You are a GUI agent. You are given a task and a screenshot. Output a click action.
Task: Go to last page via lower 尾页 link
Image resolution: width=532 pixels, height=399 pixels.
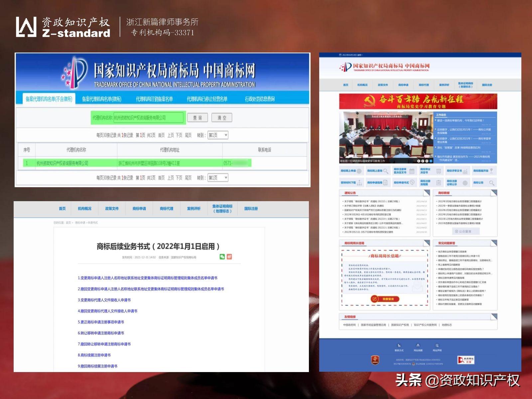[x=188, y=178]
